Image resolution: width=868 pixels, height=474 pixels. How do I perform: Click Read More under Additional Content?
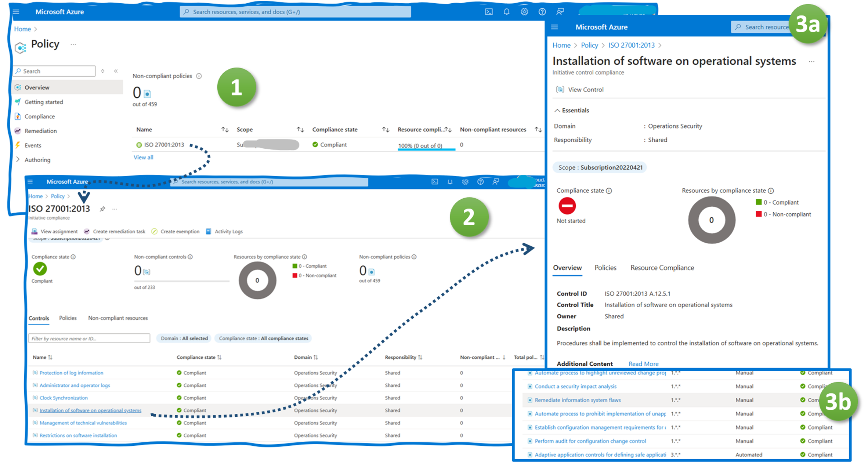(643, 363)
